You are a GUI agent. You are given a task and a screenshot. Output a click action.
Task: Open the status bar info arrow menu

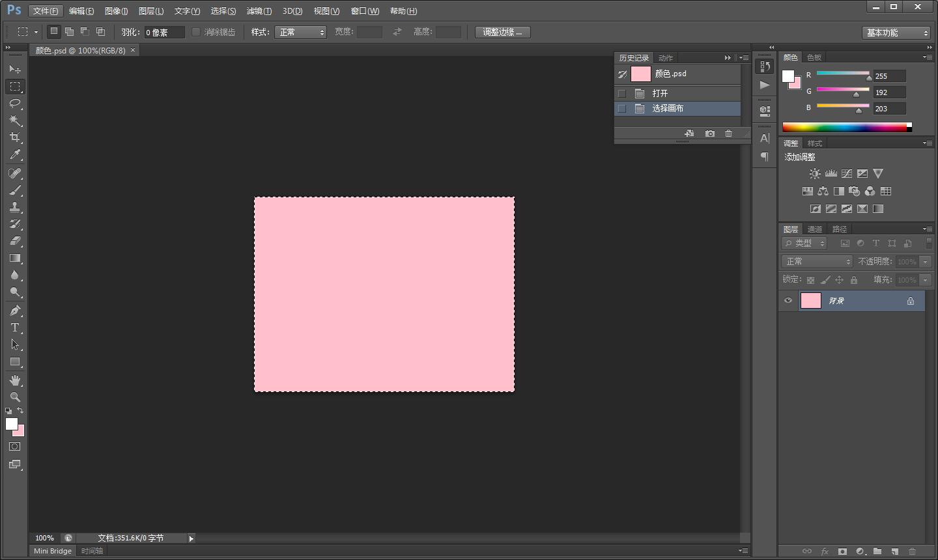coord(191,539)
